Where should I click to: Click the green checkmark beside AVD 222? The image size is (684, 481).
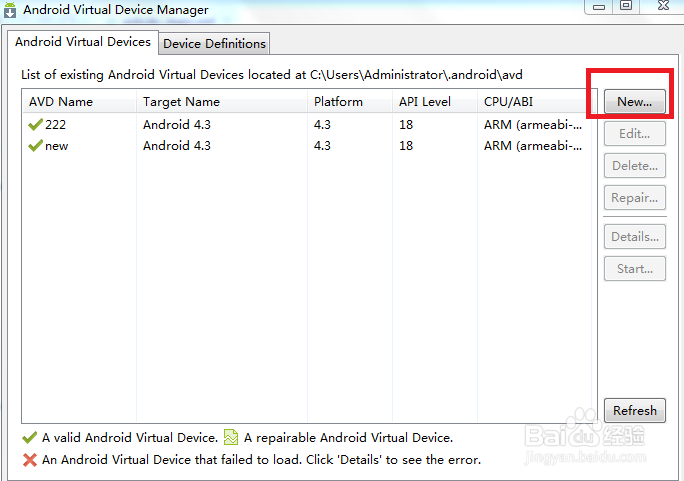[x=35, y=125]
